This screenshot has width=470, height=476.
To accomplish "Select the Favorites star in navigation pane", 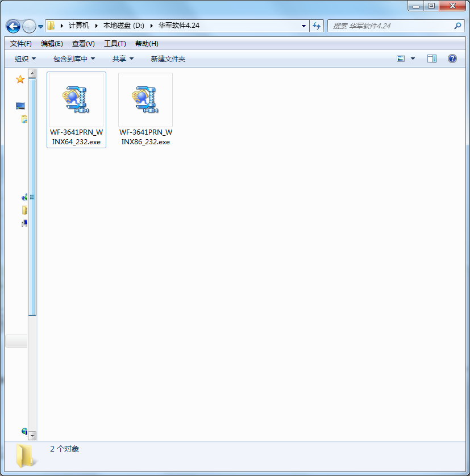I will pyautogui.click(x=20, y=80).
